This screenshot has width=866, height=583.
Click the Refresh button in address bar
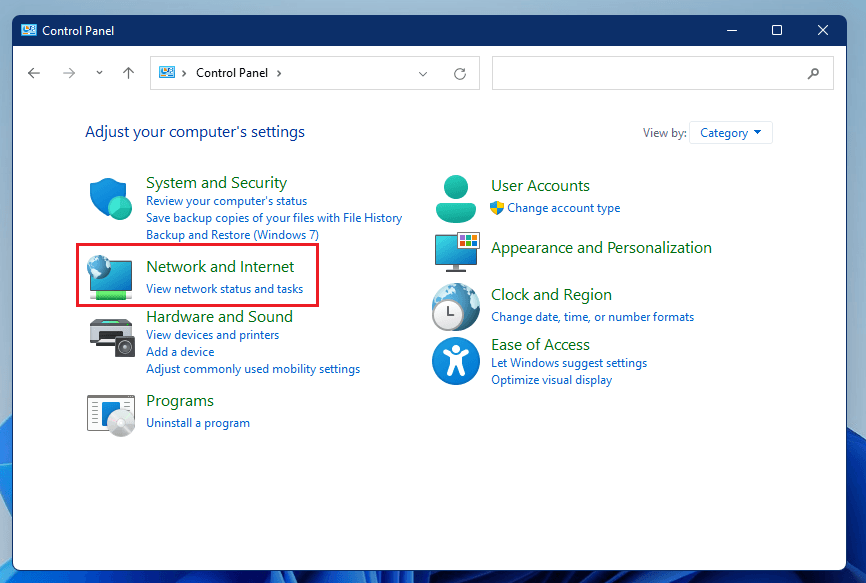(x=460, y=73)
